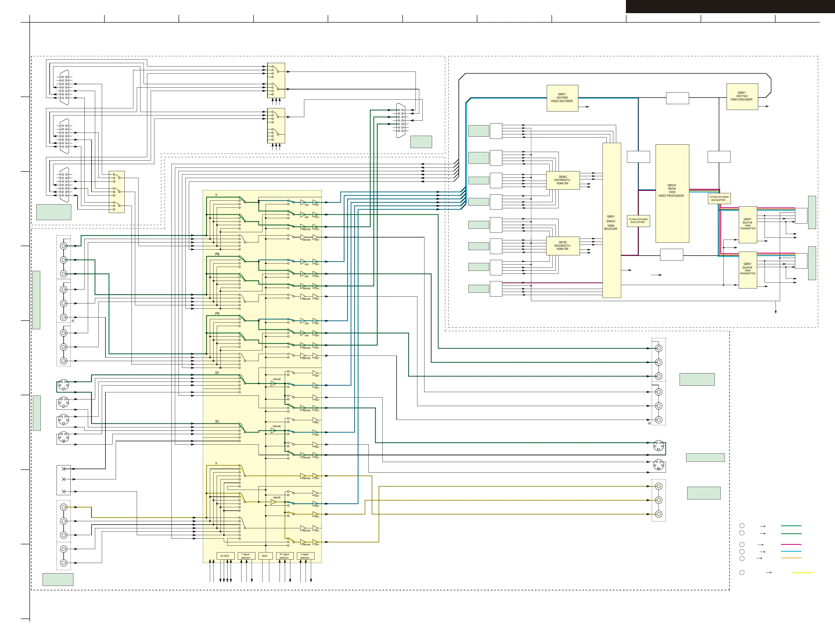This screenshot has height=644, width=835.
Task: Click the PB channel label
Action: click(217, 254)
